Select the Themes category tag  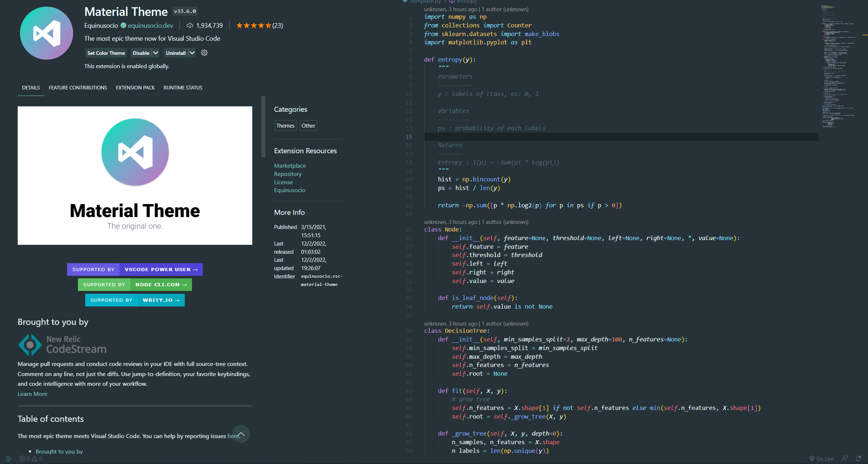tap(285, 125)
